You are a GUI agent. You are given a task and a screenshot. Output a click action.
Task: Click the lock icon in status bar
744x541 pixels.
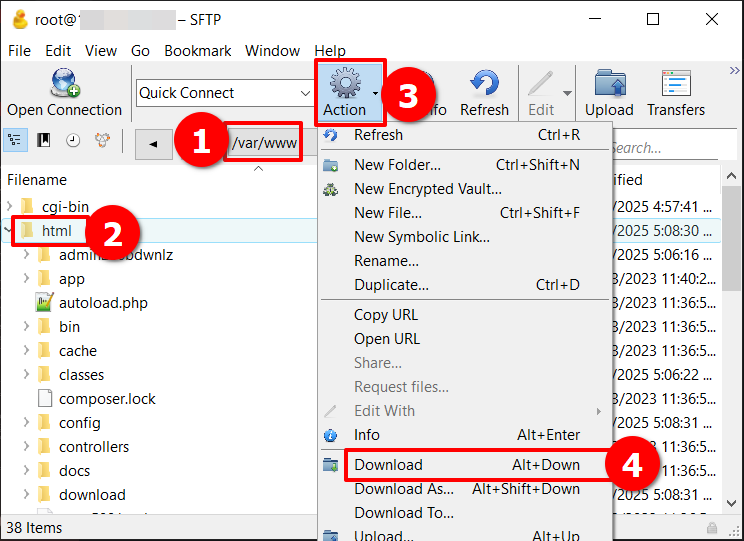[711, 528]
